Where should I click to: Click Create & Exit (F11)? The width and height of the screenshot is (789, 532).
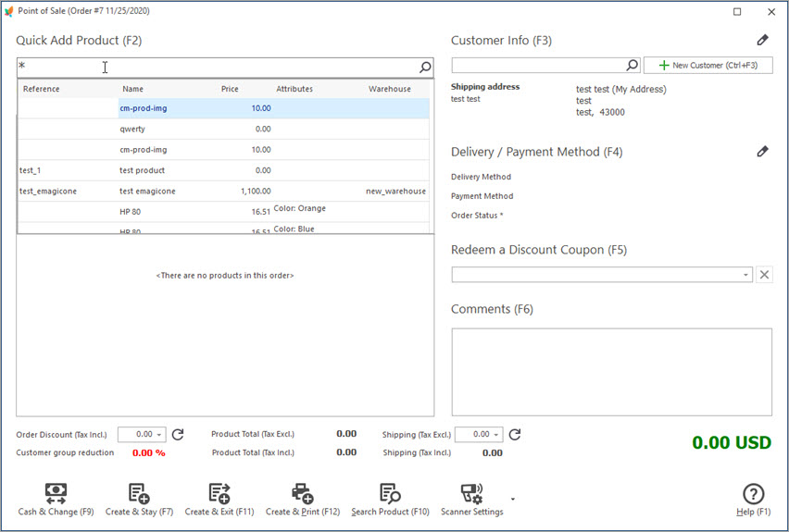tap(219, 500)
